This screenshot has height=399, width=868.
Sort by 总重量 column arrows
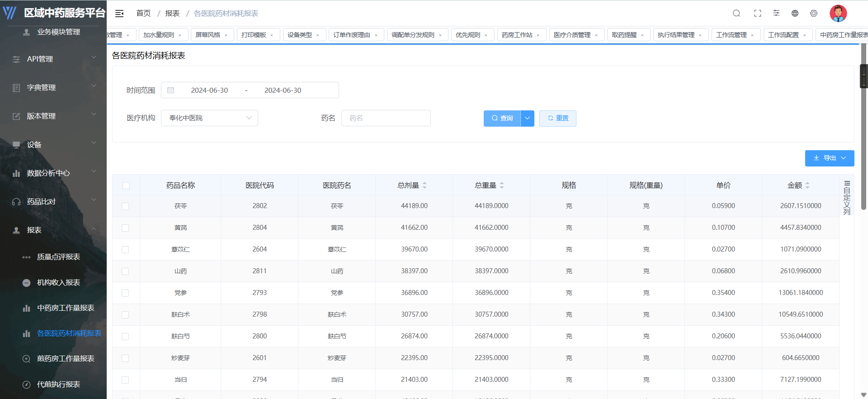point(502,185)
